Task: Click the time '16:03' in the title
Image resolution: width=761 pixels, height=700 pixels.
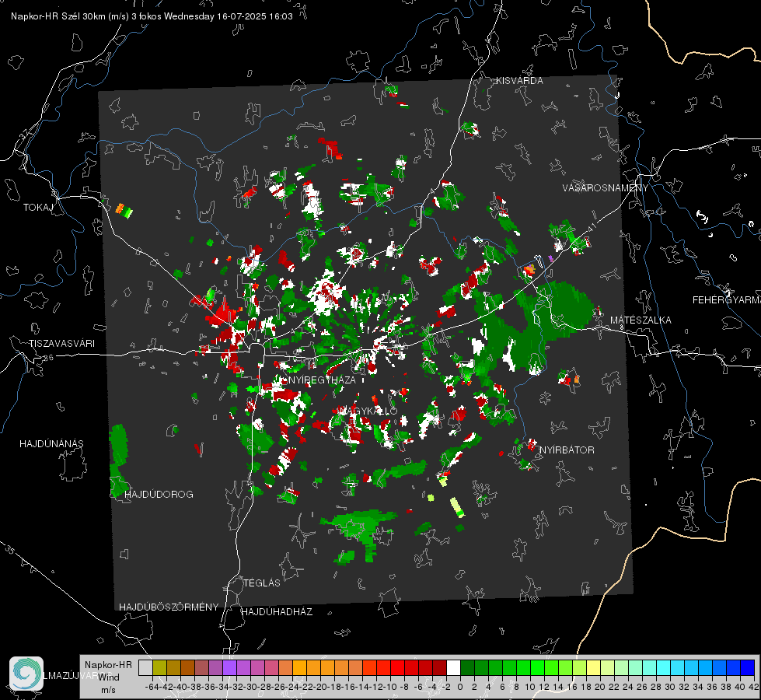Action: coord(281,16)
